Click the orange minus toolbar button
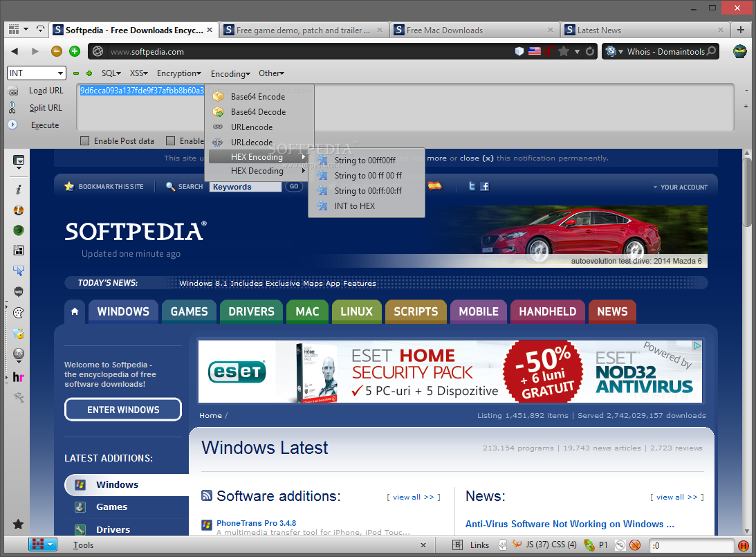Screen dimensions: 756x557 point(57,51)
